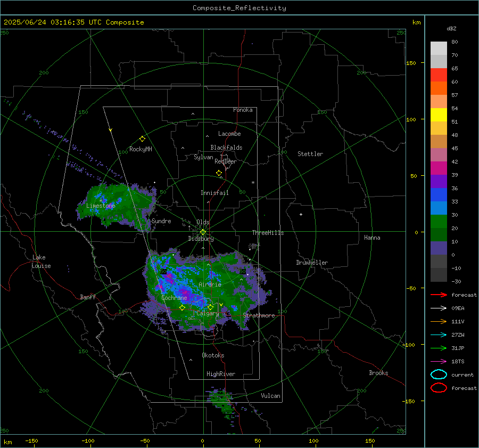The height and width of the screenshot is (448, 479).
Task: Click the Calgary city label
Action: click(208, 313)
